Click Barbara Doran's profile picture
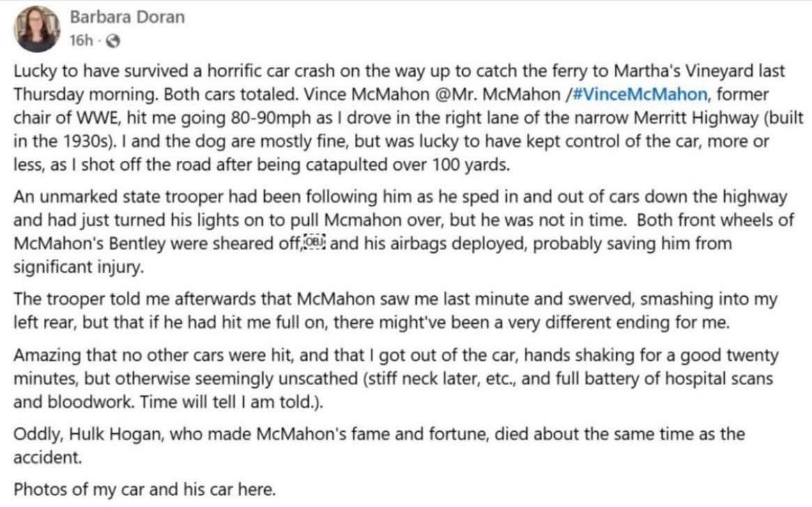The height and width of the screenshot is (507, 812). pyautogui.click(x=36, y=29)
